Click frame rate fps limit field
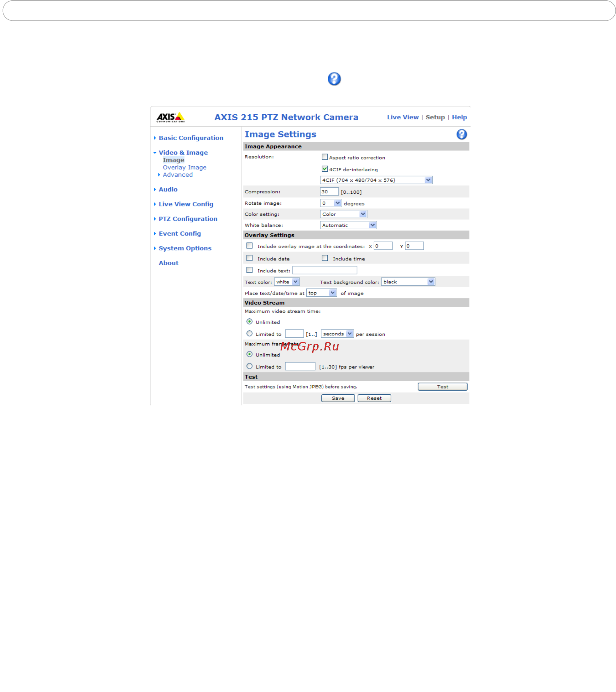 [x=300, y=366]
